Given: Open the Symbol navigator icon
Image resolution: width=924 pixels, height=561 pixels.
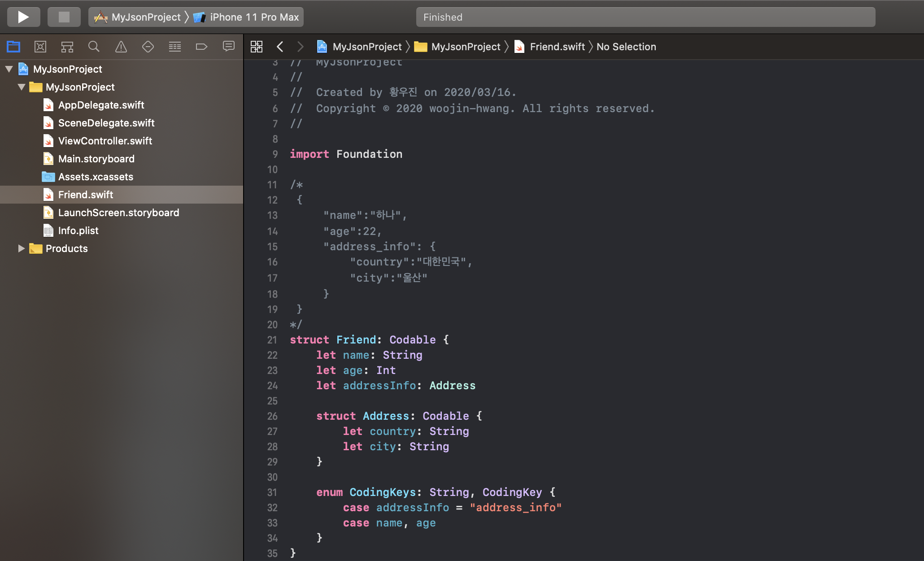Looking at the screenshot, I should pyautogui.click(x=67, y=46).
